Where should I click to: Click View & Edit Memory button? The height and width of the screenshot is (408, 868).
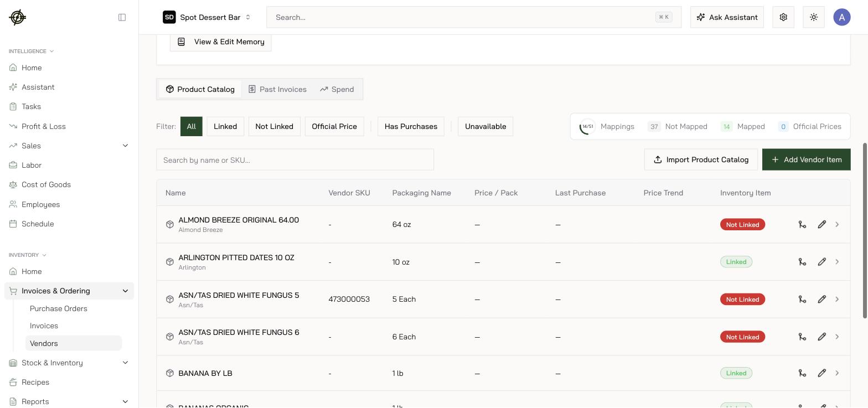coord(221,42)
